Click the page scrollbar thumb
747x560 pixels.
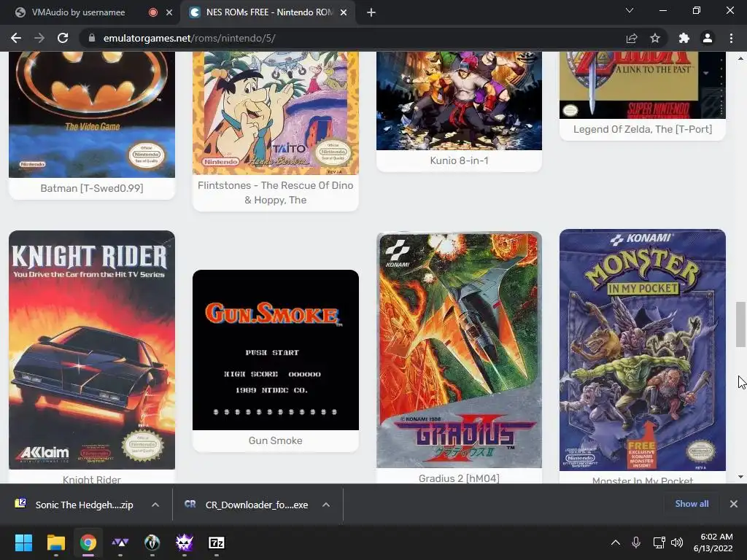point(740,324)
